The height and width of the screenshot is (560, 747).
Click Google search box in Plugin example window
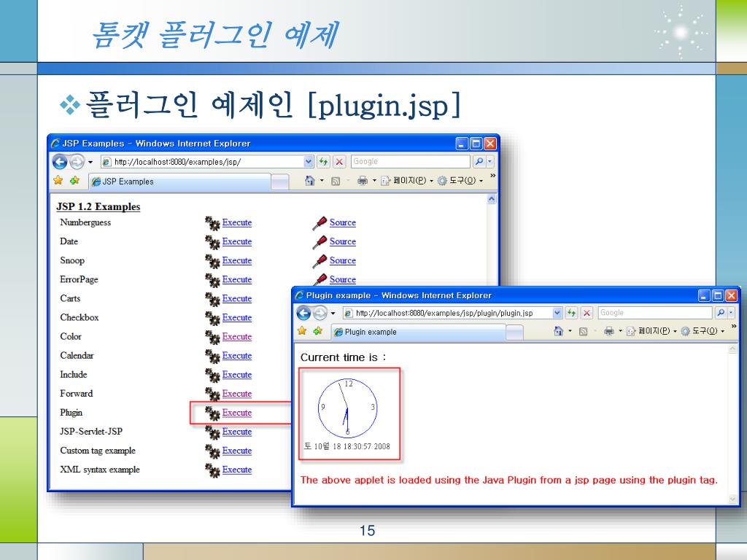(655, 313)
